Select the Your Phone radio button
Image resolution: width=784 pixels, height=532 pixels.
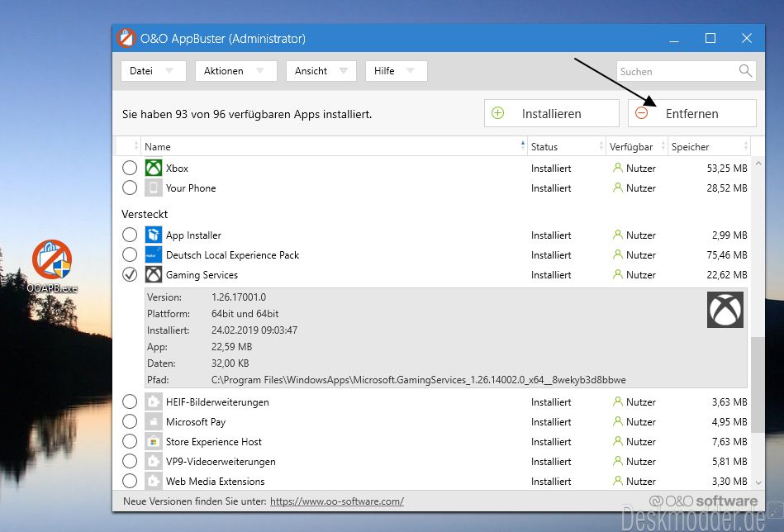click(x=130, y=188)
